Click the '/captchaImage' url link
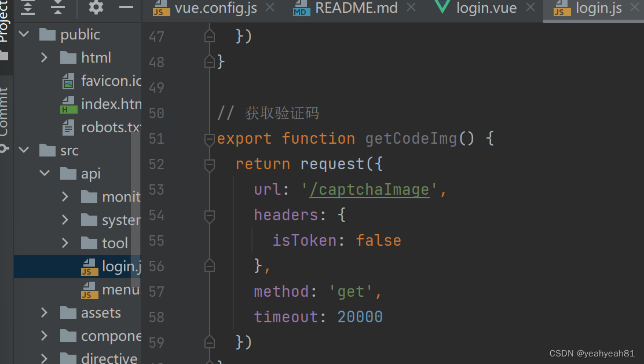This screenshot has width=644, height=364. 369,190
